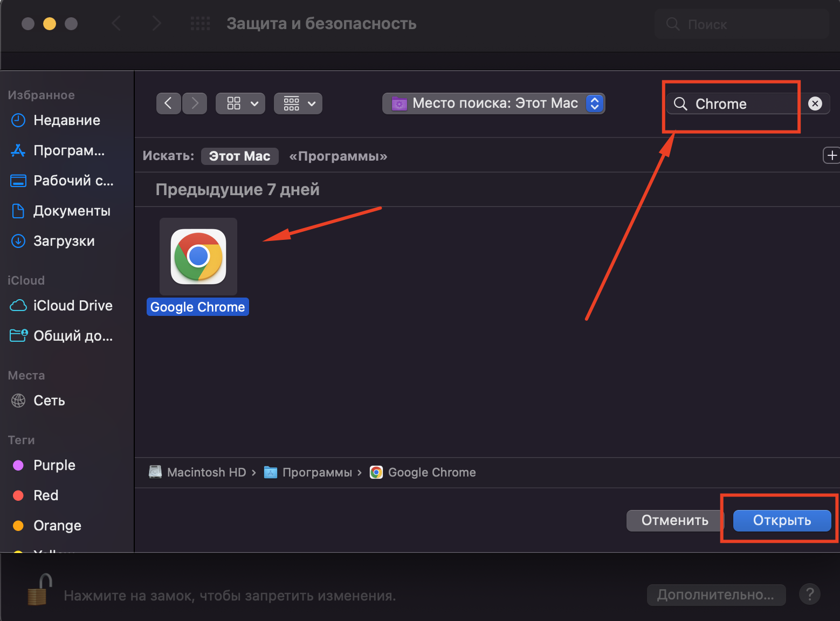Open Документы in the sidebar
The image size is (840, 621).
point(67,211)
